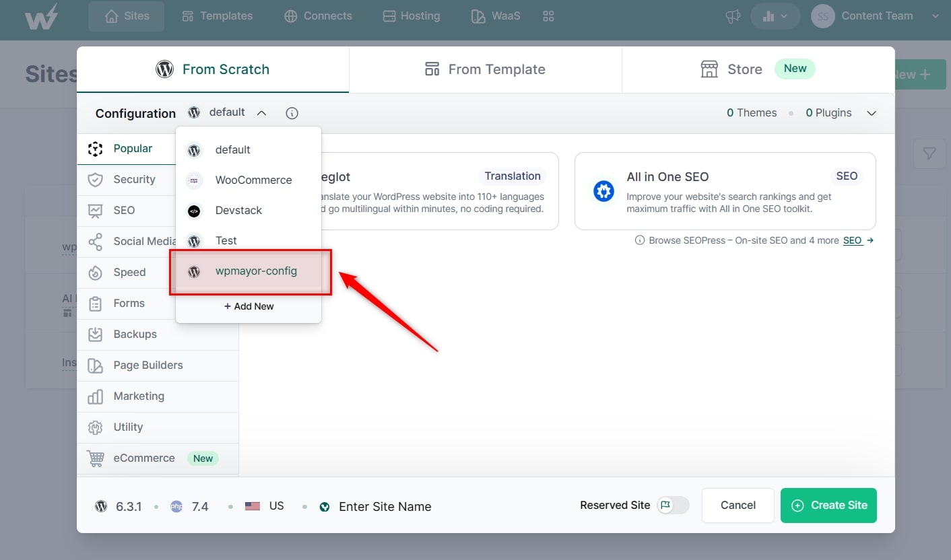Select the Marketing category
951x560 pixels.
tap(158, 396)
